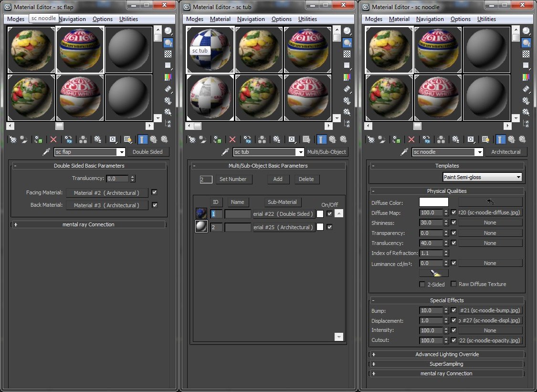Toggle the Bump map checkbox

coord(454,310)
